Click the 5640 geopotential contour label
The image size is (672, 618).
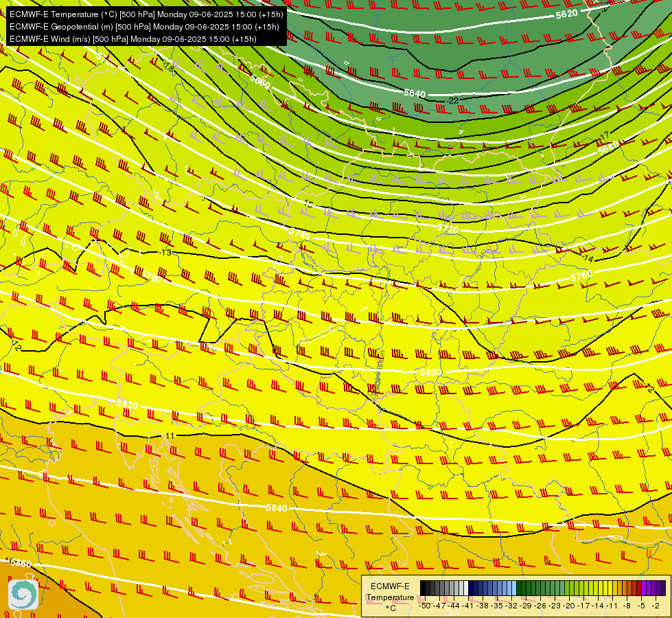pos(415,93)
